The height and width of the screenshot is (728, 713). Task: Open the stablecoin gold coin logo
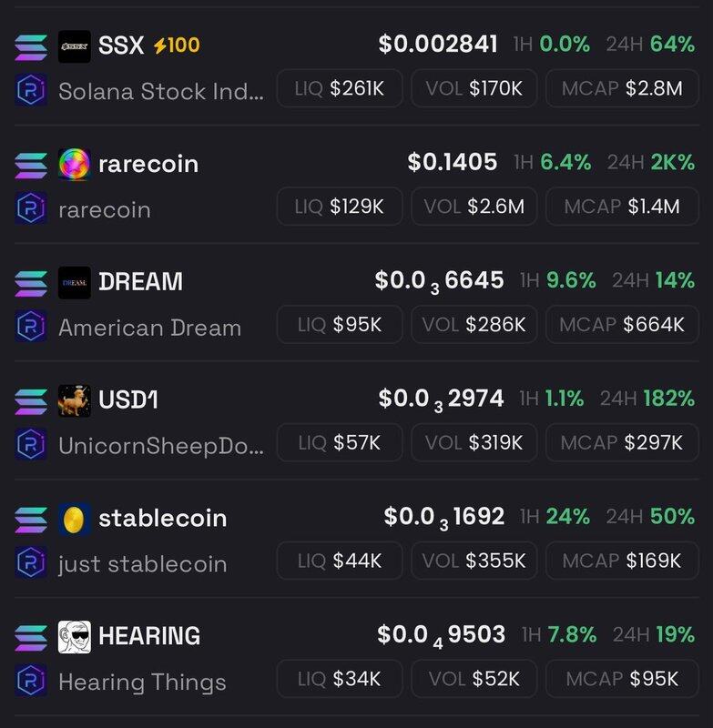pyautogui.click(x=75, y=519)
